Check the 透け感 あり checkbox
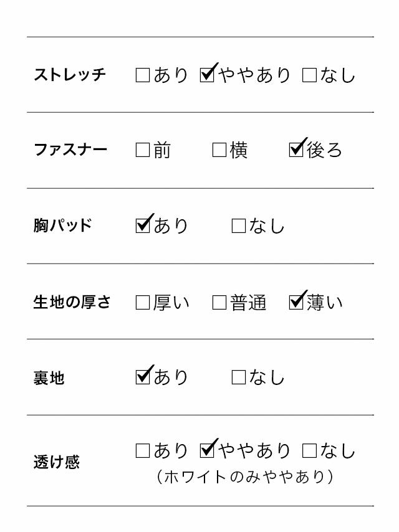 143,450
